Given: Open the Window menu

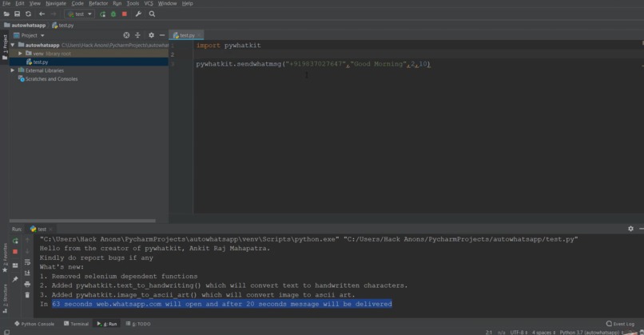Looking at the screenshot, I should 167,3.
